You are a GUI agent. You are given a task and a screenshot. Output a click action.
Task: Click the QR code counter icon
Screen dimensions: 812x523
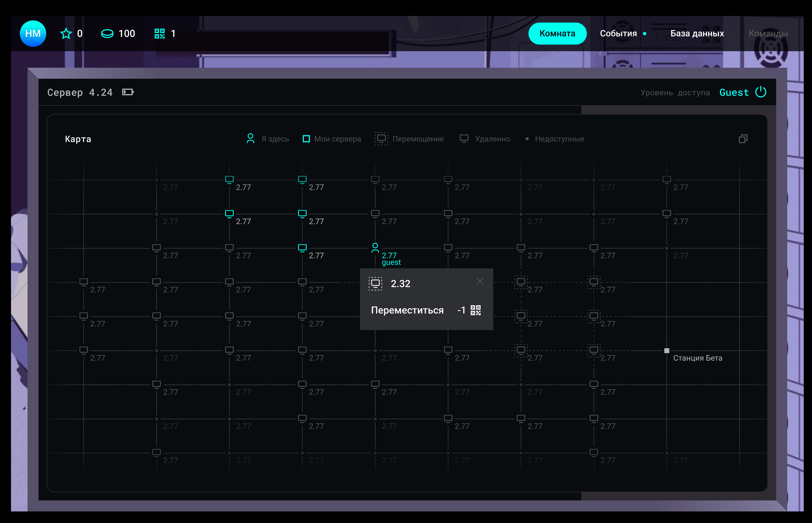[x=160, y=34]
